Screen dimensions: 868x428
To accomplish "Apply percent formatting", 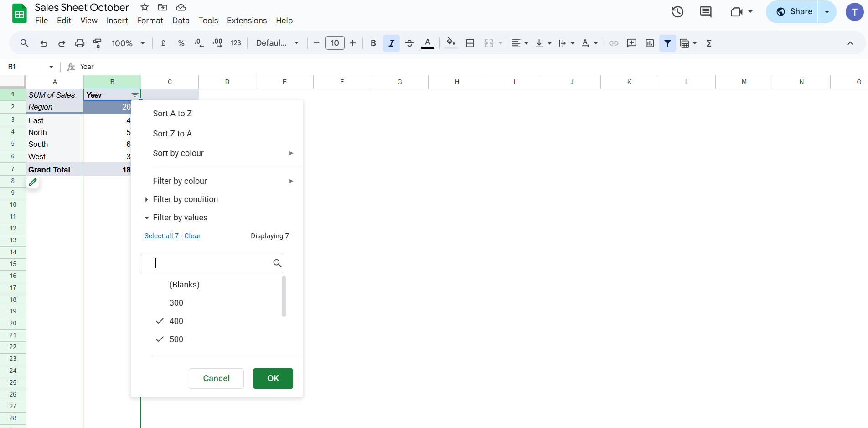I will [x=181, y=43].
